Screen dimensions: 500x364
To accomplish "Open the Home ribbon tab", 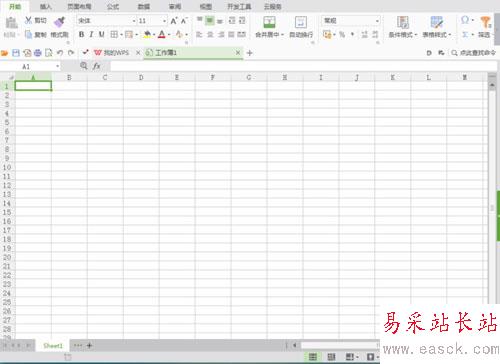I will tap(15, 6).
